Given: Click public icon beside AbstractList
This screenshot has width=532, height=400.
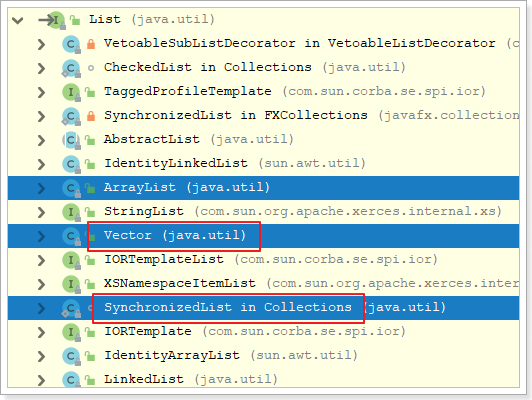Looking at the screenshot, I should click(x=90, y=140).
